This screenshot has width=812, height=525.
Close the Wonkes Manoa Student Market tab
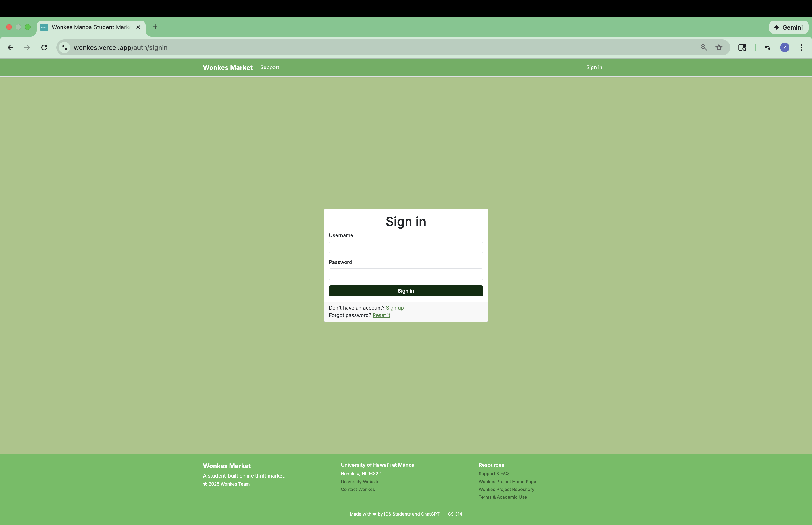tap(138, 27)
